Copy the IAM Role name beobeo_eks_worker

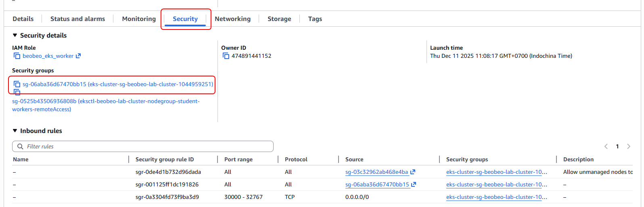tap(17, 56)
